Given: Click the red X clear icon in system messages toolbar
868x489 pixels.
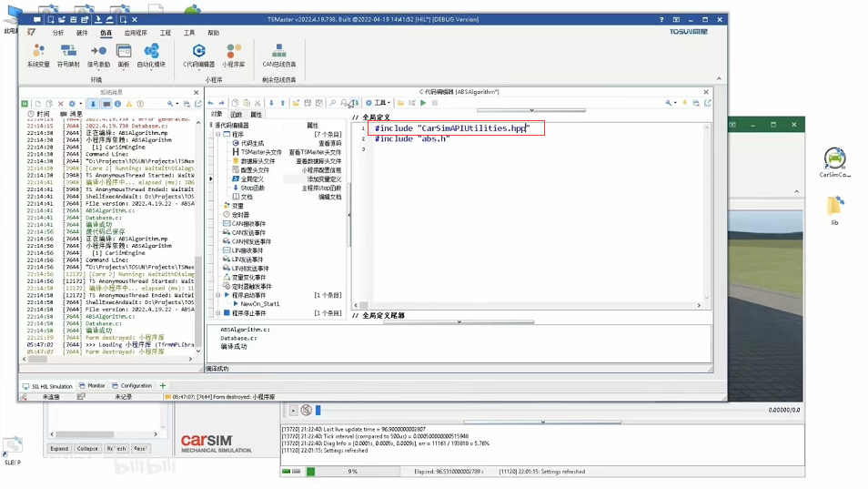Looking at the screenshot, I should click(x=61, y=104).
